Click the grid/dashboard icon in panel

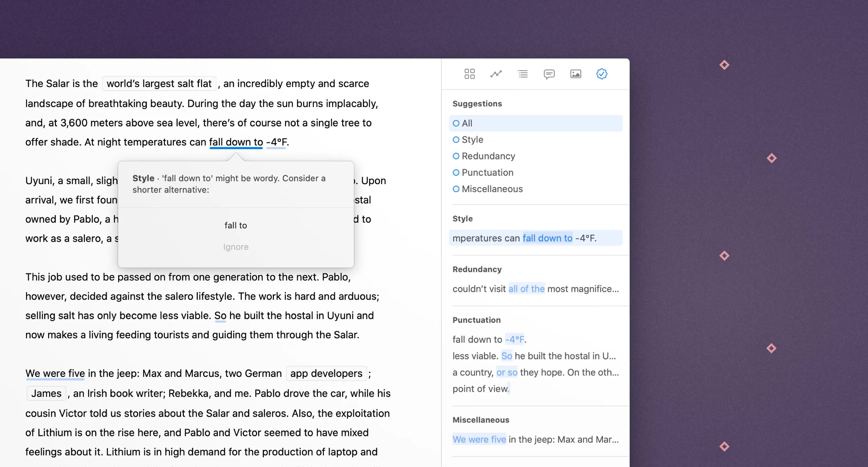pyautogui.click(x=469, y=73)
